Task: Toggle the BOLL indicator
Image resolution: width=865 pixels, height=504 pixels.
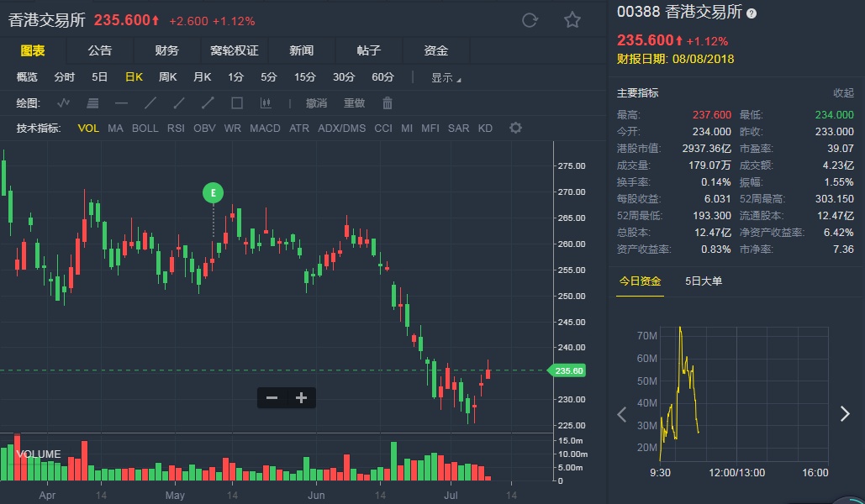Action: (x=145, y=129)
